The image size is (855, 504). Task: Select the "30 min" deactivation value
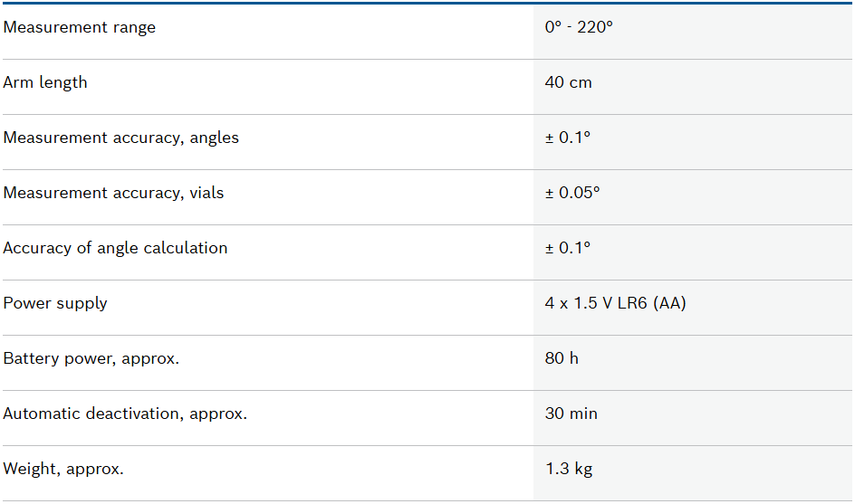(571, 414)
